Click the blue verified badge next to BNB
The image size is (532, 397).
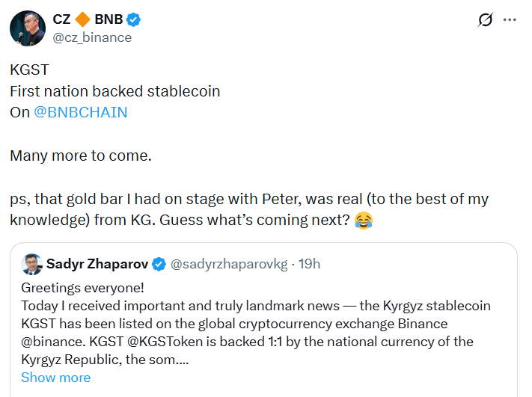point(134,19)
